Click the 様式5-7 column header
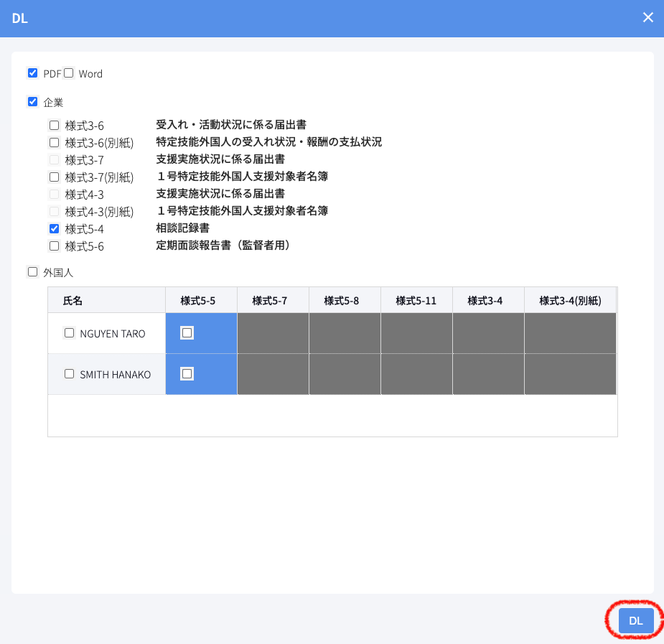Viewport: 664px width, 644px height. click(x=270, y=301)
